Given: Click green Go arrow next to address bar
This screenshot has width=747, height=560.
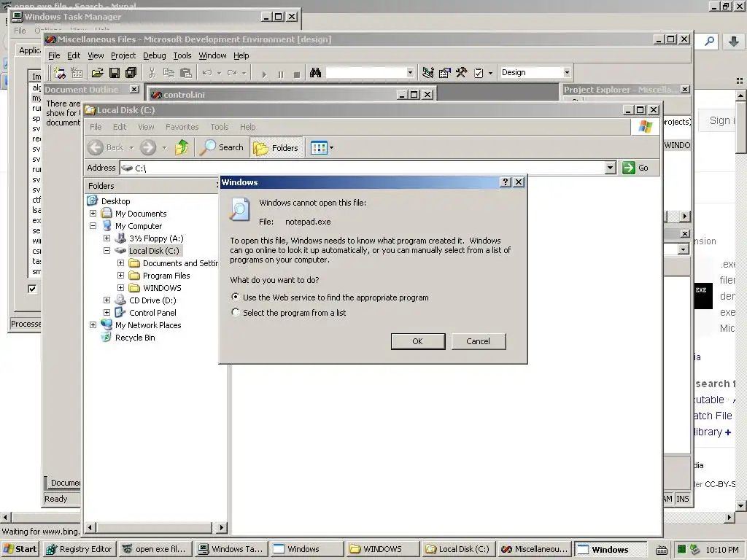Looking at the screenshot, I should (629, 168).
